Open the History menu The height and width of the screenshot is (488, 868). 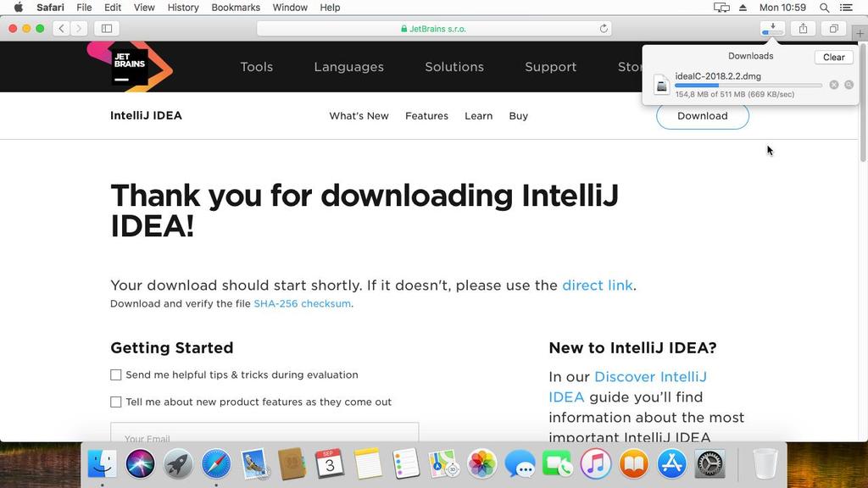tap(183, 8)
